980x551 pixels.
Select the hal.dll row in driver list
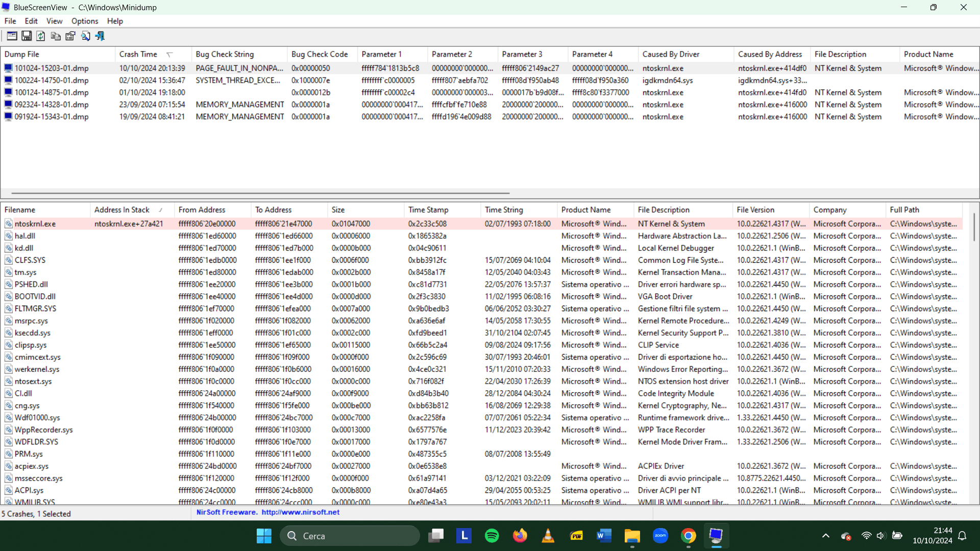click(x=24, y=236)
